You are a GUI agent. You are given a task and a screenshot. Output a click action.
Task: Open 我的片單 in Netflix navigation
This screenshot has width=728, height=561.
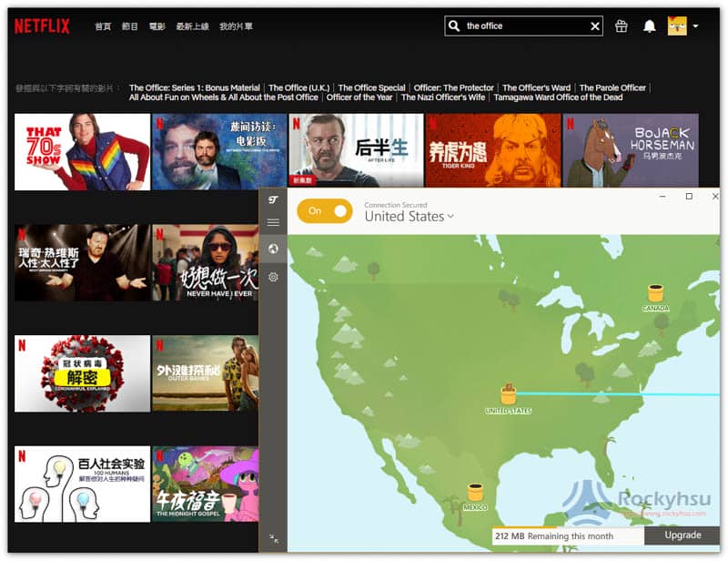(x=236, y=26)
